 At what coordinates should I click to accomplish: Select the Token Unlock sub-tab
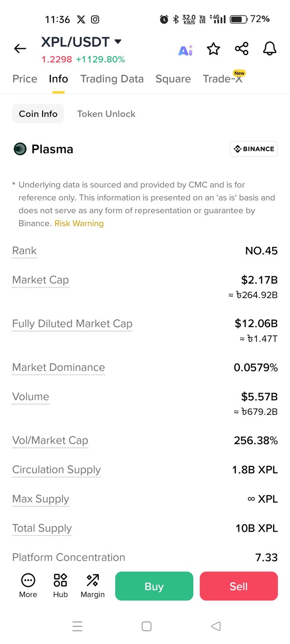point(106,114)
